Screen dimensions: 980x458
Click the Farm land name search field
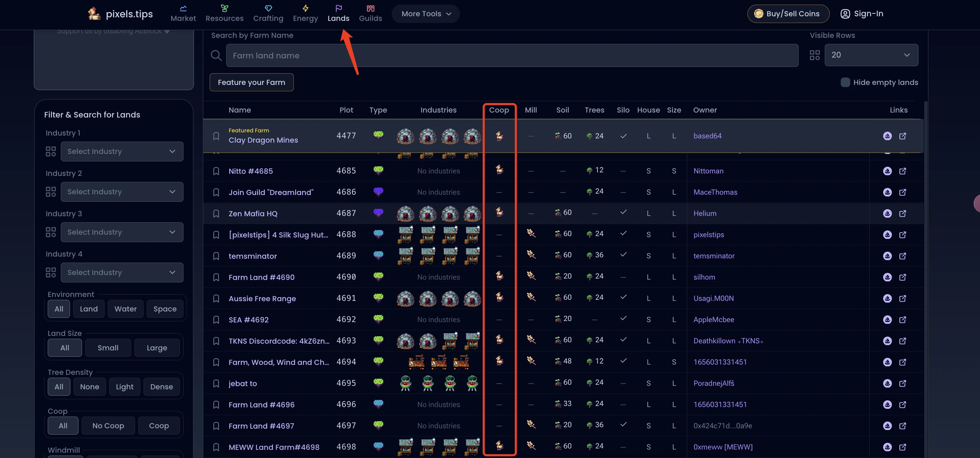click(x=512, y=56)
